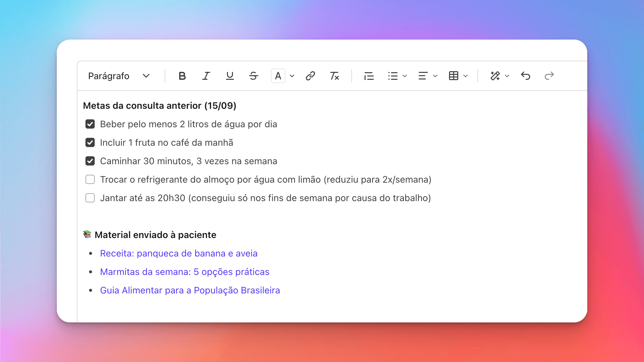This screenshot has width=644, height=362.
Task: Insert a link with the chain icon
Action: tap(310, 76)
